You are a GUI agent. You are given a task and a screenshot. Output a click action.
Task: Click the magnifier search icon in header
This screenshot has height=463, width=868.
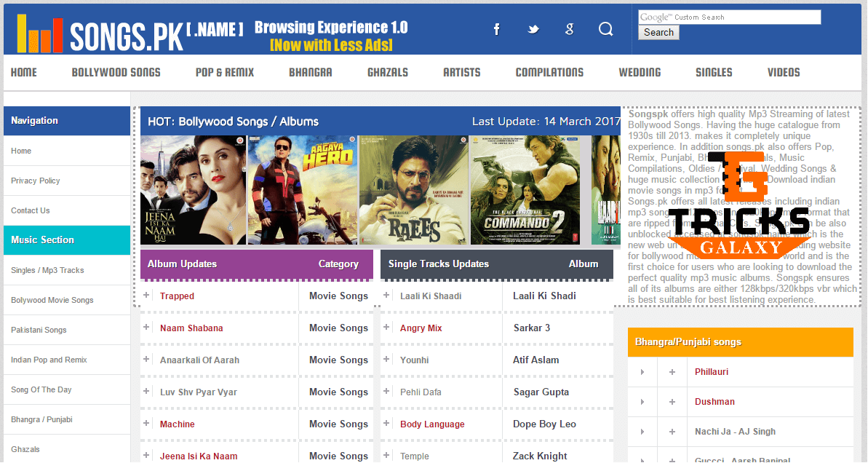coord(605,29)
